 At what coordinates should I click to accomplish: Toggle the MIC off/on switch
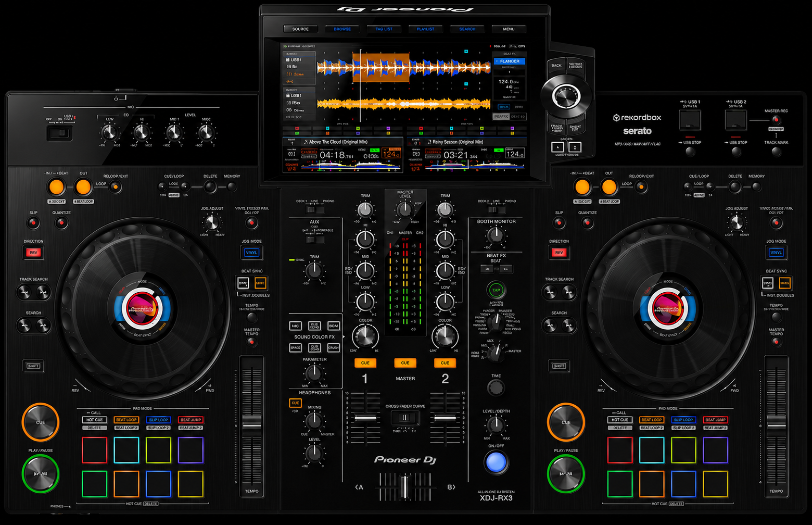click(x=60, y=133)
